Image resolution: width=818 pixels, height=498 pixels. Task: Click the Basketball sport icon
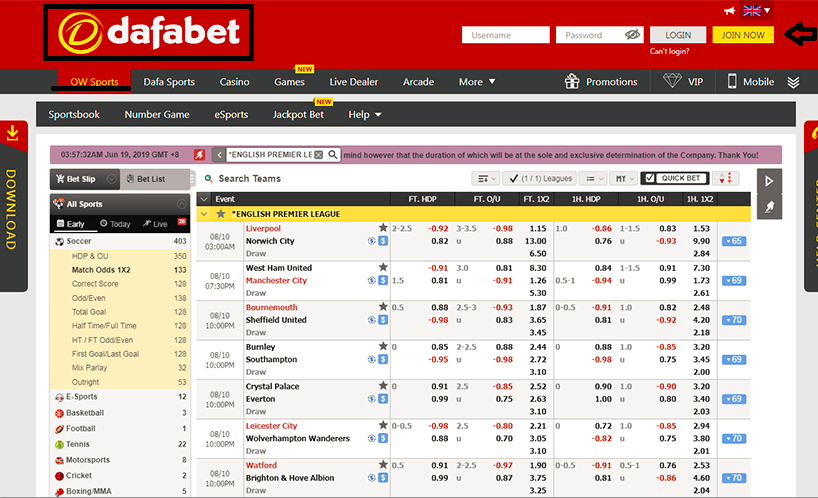pos(59,413)
